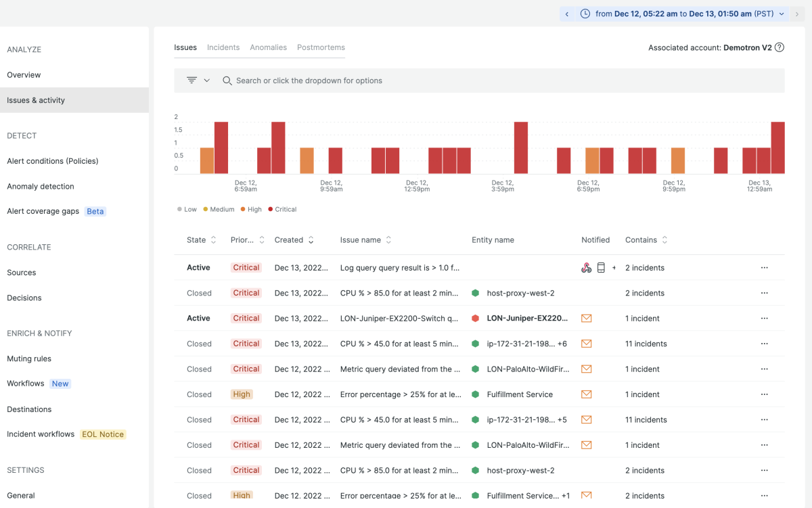Image resolution: width=812 pixels, height=508 pixels.
Task: Toggle High series in chart legend
Action: 251,210
